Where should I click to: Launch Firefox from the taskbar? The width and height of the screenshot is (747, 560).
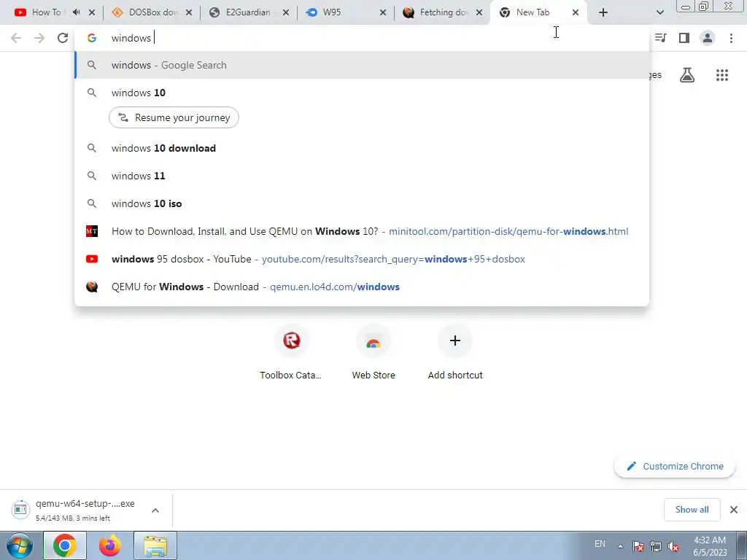pos(110,545)
